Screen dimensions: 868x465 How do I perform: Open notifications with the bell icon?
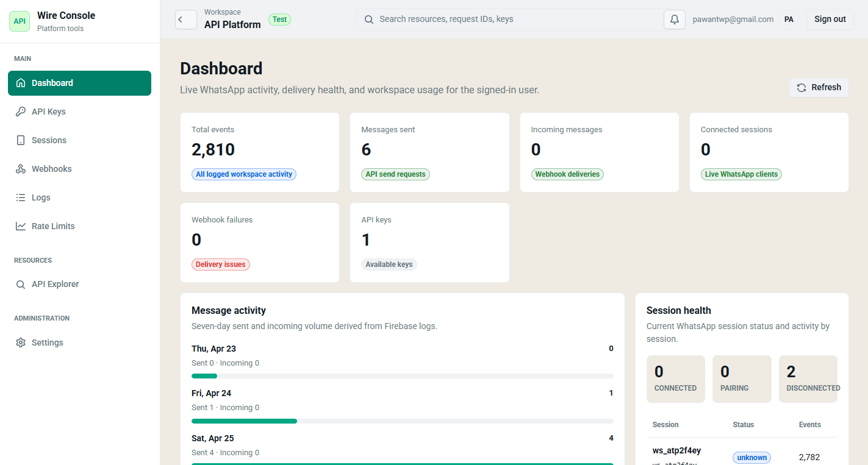pos(675,20)
